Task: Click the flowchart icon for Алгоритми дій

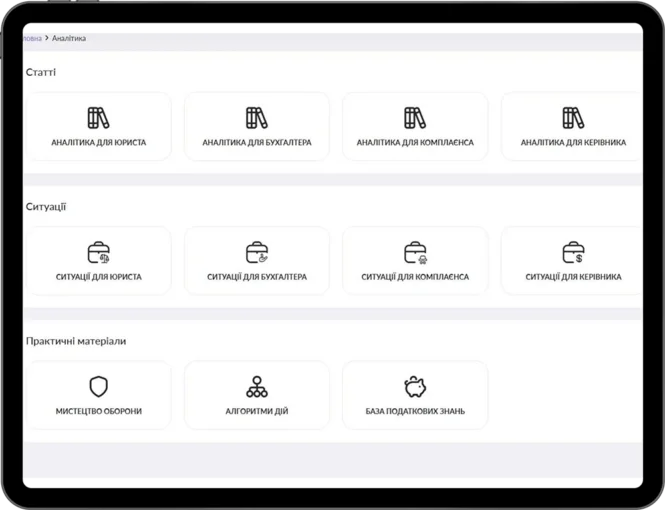Action: tap(257, 387)
